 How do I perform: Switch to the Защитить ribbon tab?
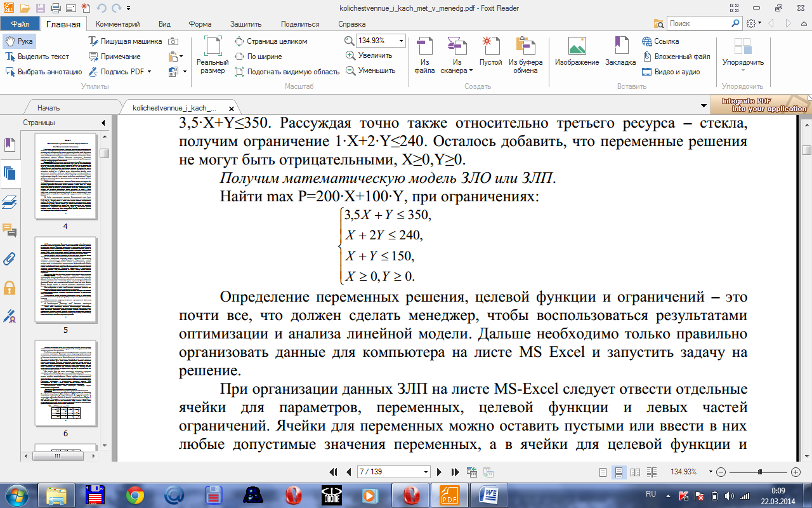click(246, 24)
